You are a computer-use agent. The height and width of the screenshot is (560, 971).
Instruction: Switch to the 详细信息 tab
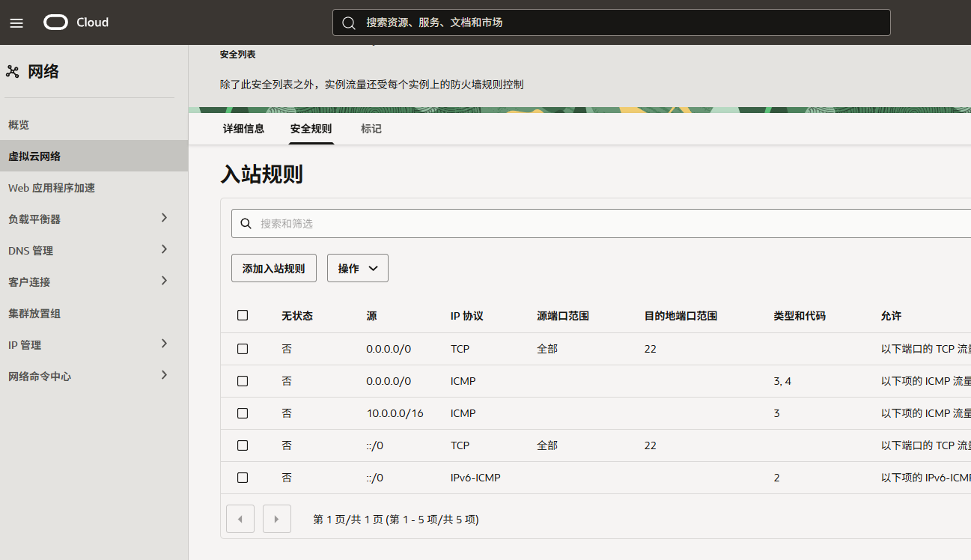[243, 129]
